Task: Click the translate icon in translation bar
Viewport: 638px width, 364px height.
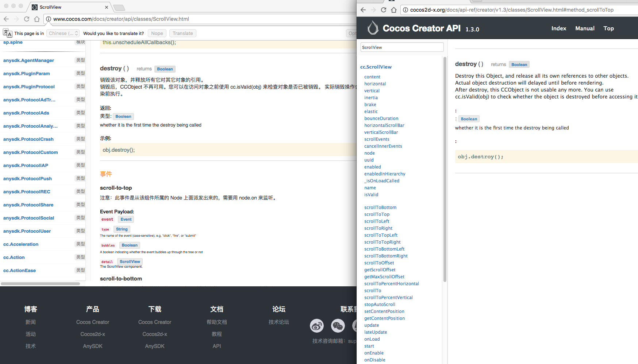Action: pyautogui.click(x=7, y=33)
